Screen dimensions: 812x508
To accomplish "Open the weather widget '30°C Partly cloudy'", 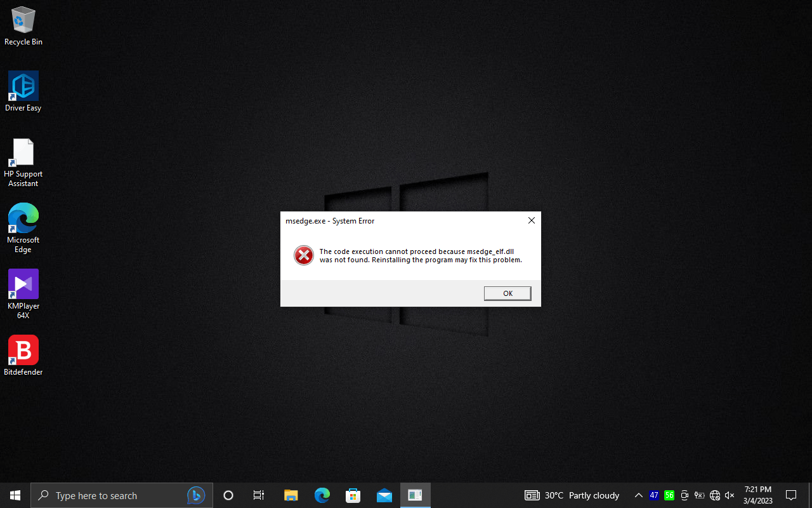I will click(x=572, y=495).
